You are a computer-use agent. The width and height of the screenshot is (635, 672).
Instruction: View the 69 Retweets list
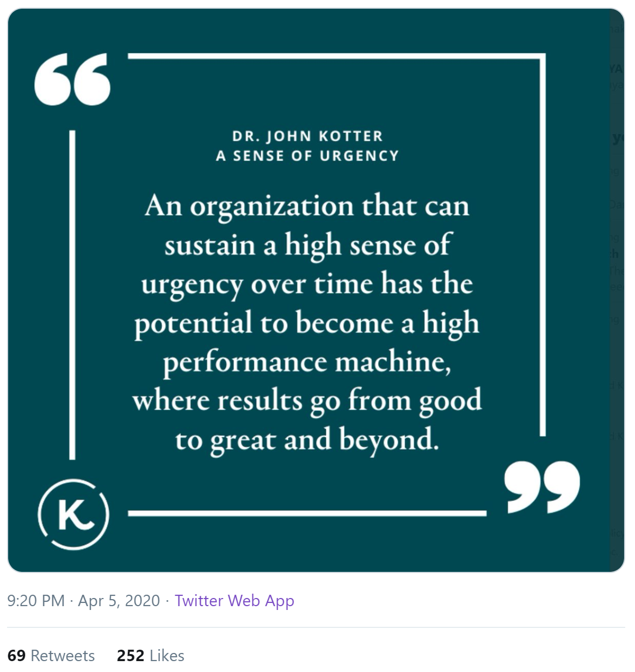pos(51,655)
